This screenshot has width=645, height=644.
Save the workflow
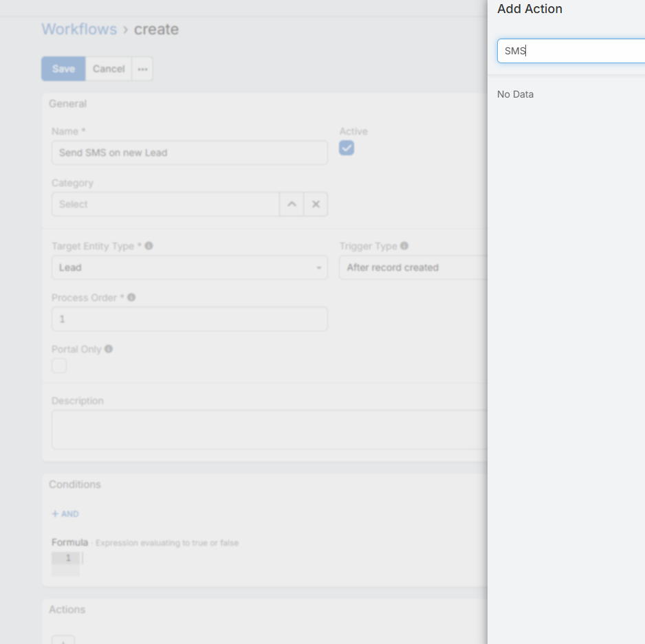63,69
